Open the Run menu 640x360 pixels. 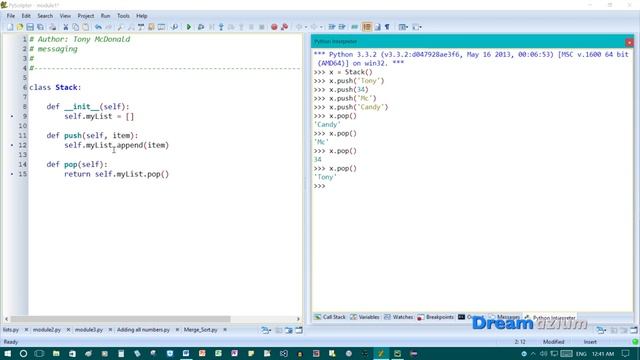(105, 16)
